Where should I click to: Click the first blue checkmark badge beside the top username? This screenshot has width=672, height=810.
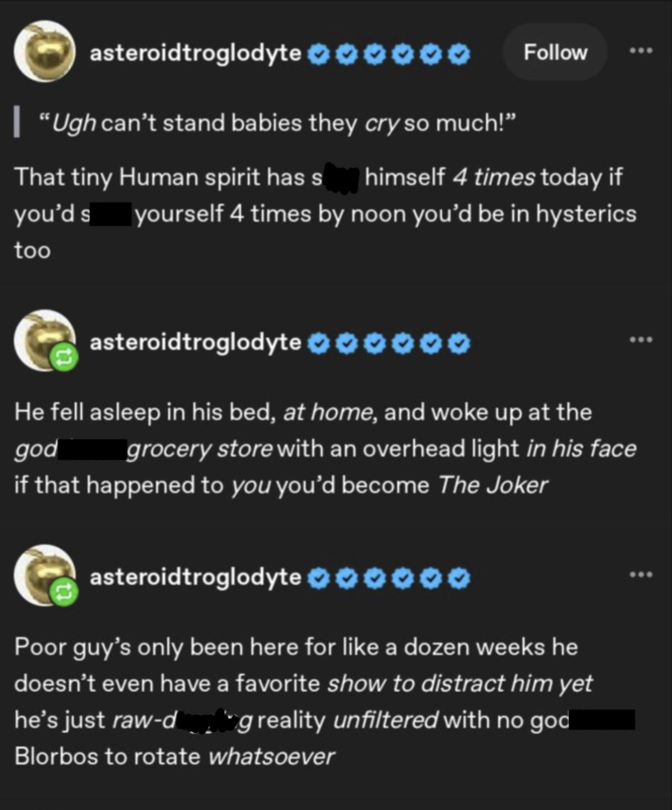[319, 54]
